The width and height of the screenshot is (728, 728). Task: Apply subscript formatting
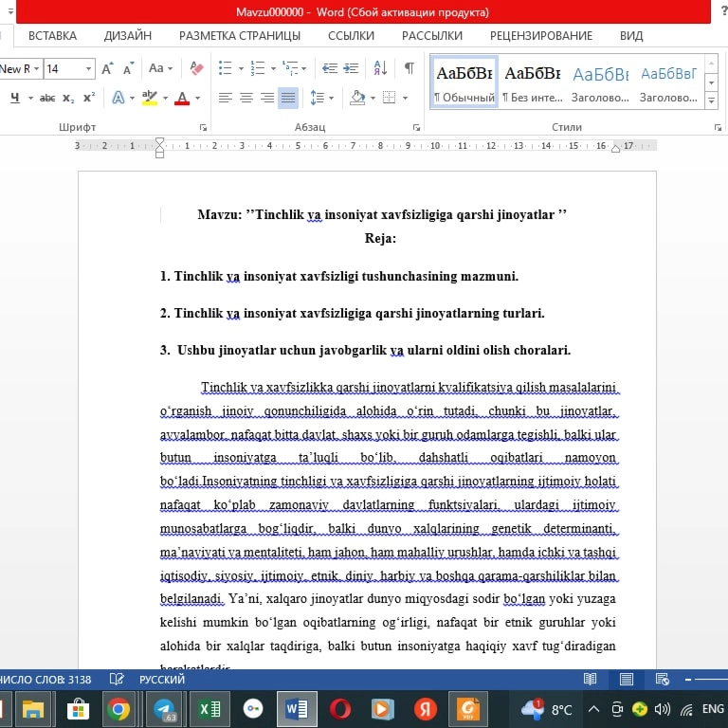pos(68,98)
